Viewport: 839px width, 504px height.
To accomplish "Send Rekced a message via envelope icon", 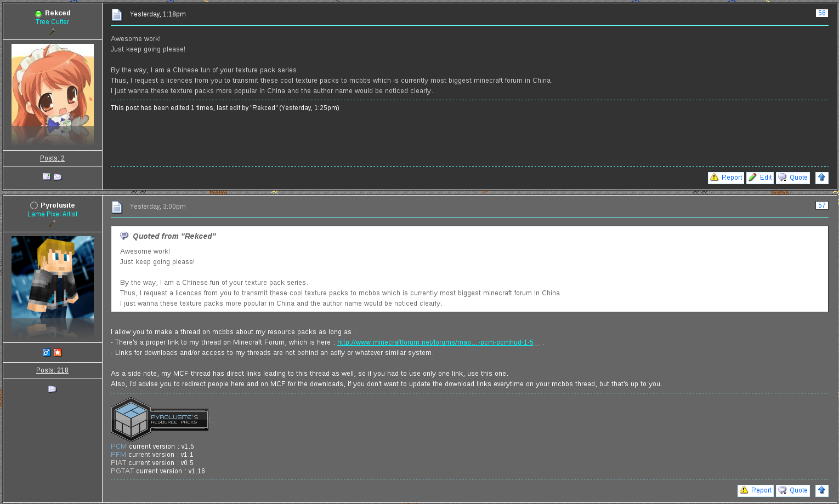I will (58, 177).
